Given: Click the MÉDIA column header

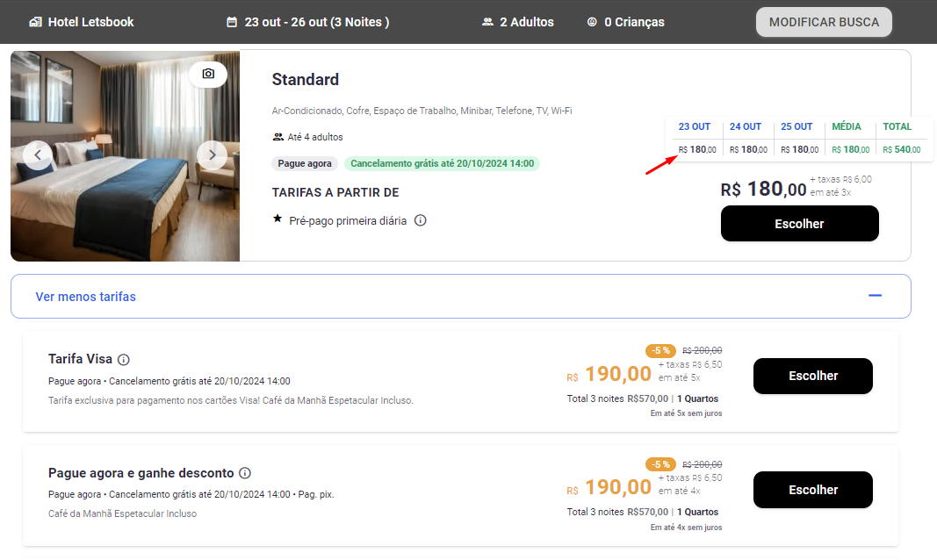Looking at the screenshot, I should click(x=847, y=126).
